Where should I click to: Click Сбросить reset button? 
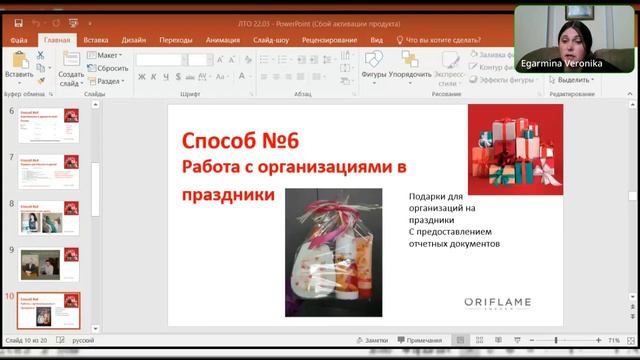coord(108,68)
